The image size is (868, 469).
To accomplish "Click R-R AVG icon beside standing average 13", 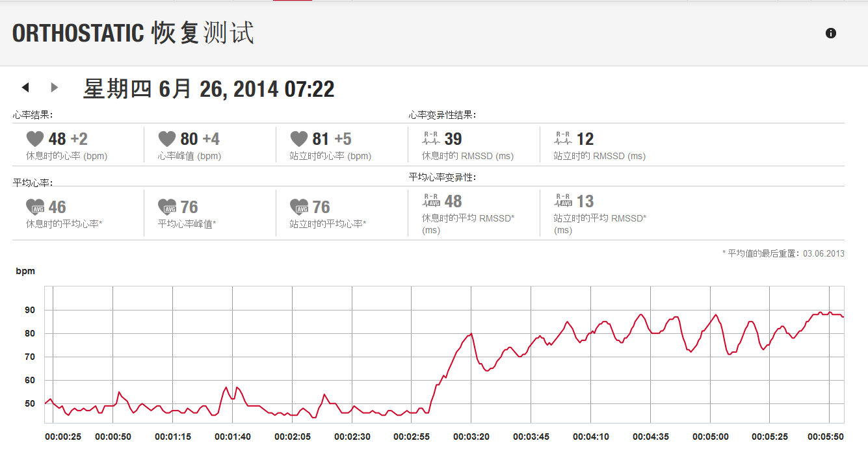I will click(563, 200).
